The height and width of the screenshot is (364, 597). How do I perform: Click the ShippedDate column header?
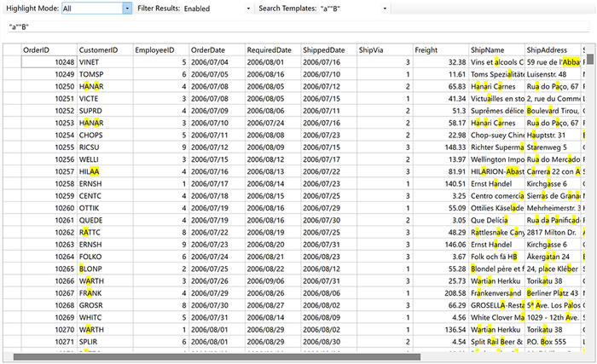pos(328,49)
